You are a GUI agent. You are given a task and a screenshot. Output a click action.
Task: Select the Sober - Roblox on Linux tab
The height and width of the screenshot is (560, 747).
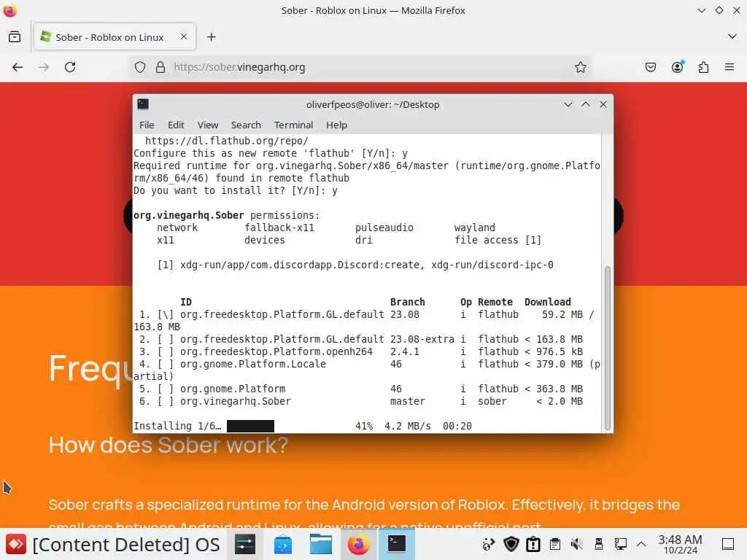click(115, 36)
